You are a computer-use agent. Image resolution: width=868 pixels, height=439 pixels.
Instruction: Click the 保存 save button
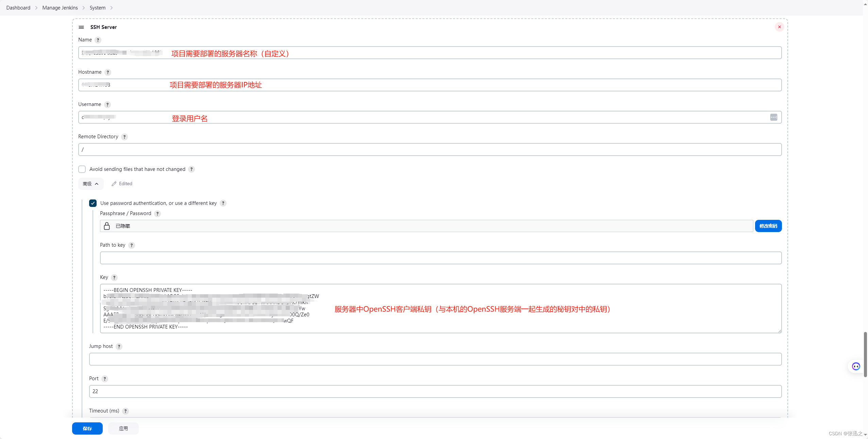(x=87, y=428)
